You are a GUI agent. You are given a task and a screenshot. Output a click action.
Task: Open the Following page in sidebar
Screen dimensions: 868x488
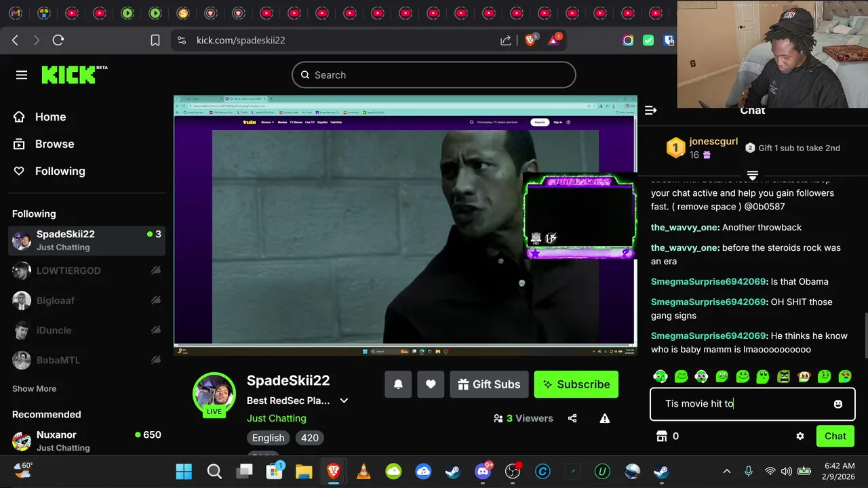50,171
